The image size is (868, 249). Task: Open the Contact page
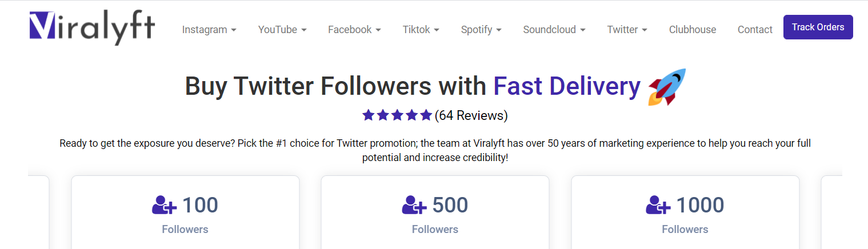pos(755,30)
